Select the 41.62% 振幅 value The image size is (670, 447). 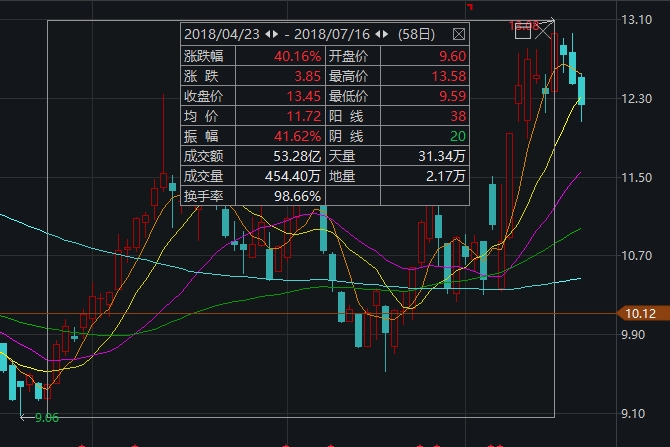pos(297,136)
